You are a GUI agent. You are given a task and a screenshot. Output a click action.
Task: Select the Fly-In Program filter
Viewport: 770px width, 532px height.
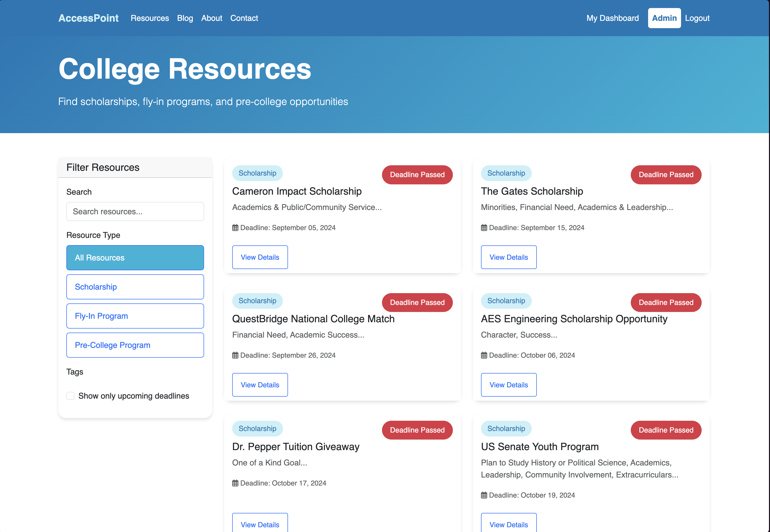tap(135, 316)
